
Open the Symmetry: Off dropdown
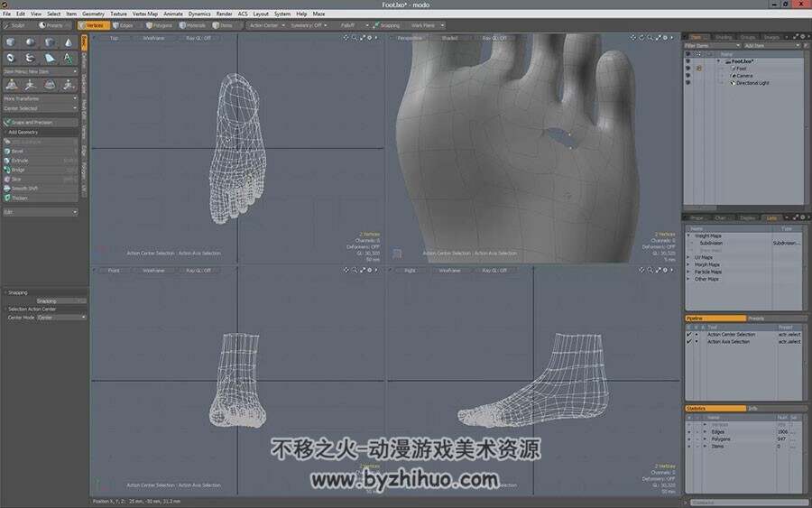coord(309,25)
